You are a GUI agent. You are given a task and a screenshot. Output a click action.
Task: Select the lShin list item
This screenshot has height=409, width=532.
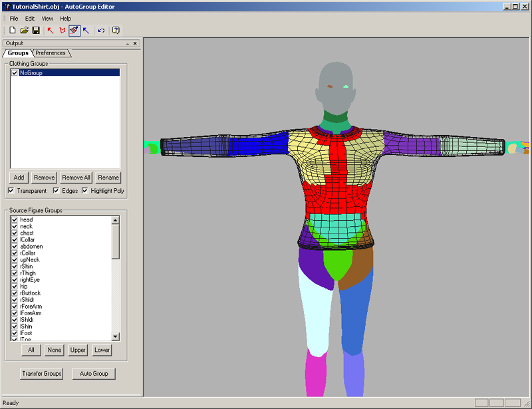point(26,326)
